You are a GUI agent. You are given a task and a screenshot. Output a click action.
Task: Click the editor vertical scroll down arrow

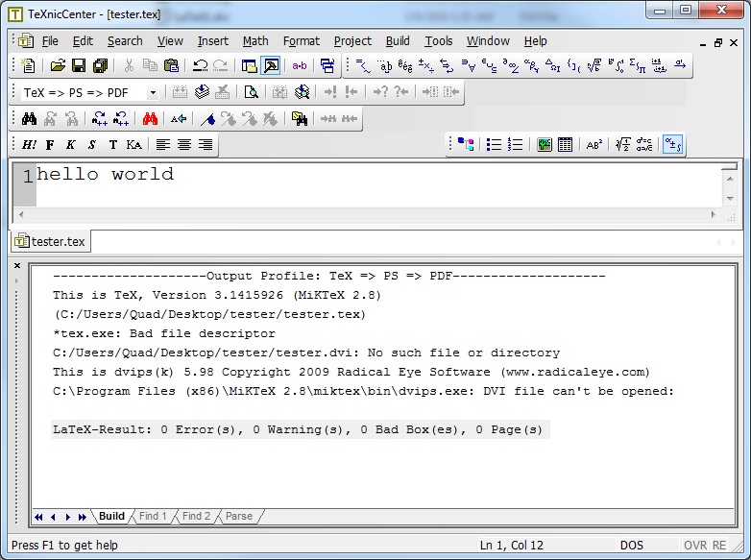pyautogui.click(x=730, y=198)
